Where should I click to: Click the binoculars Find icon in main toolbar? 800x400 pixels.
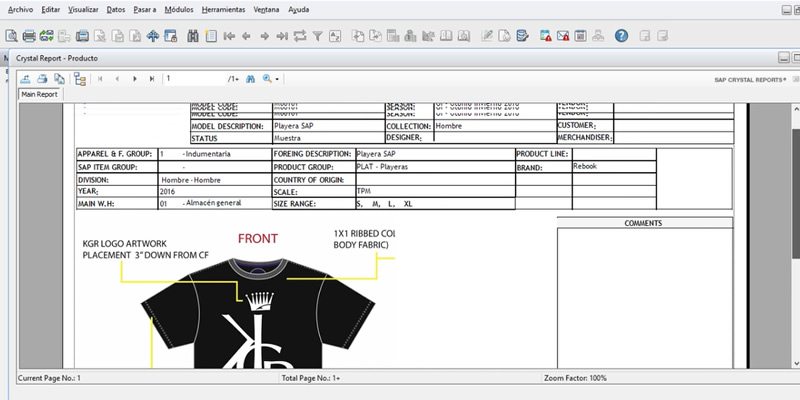193,36
